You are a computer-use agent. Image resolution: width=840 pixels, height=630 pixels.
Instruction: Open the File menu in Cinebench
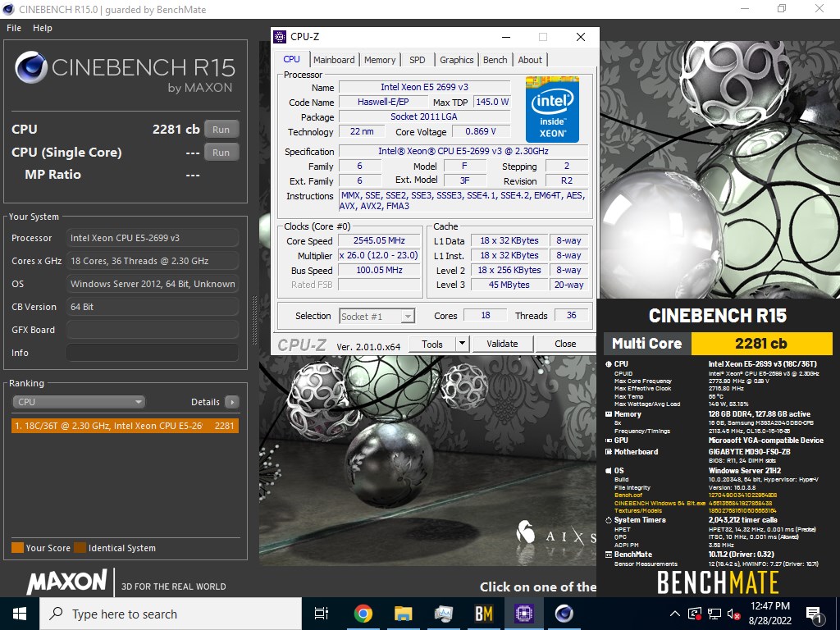pos(14,28)
